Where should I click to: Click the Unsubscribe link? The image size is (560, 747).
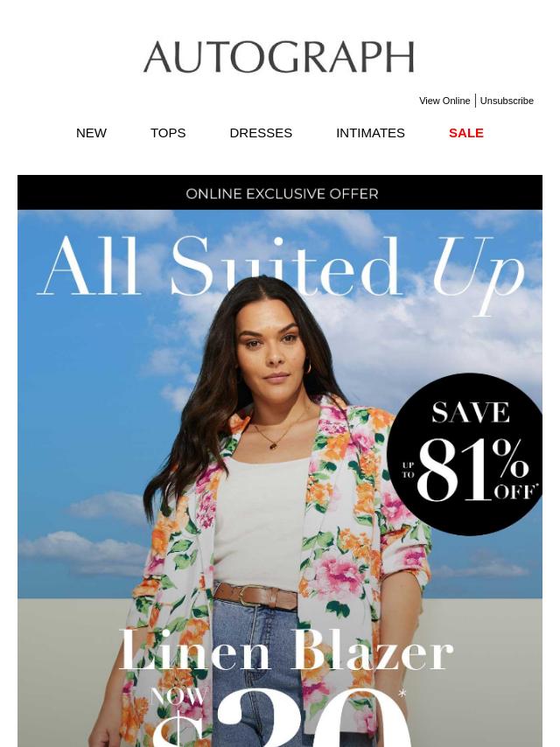506,101
